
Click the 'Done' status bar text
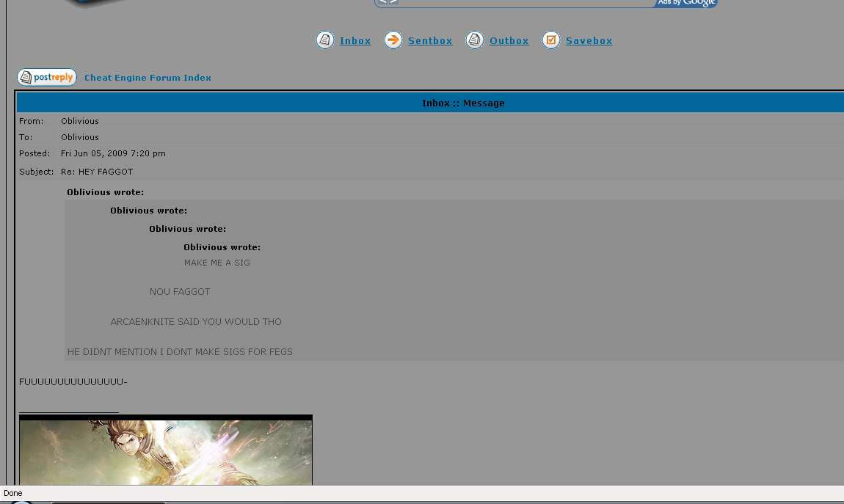tap(13, 493)
